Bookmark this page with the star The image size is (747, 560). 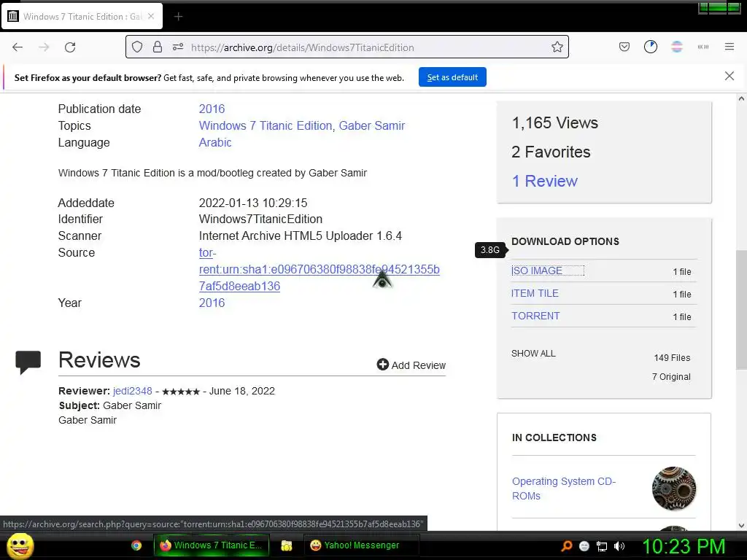pyautogui.click(x=557, y=47)
